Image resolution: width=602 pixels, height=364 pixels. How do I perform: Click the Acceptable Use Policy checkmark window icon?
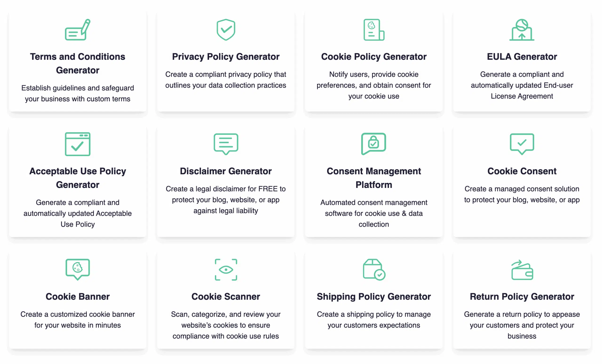(77, 144)
